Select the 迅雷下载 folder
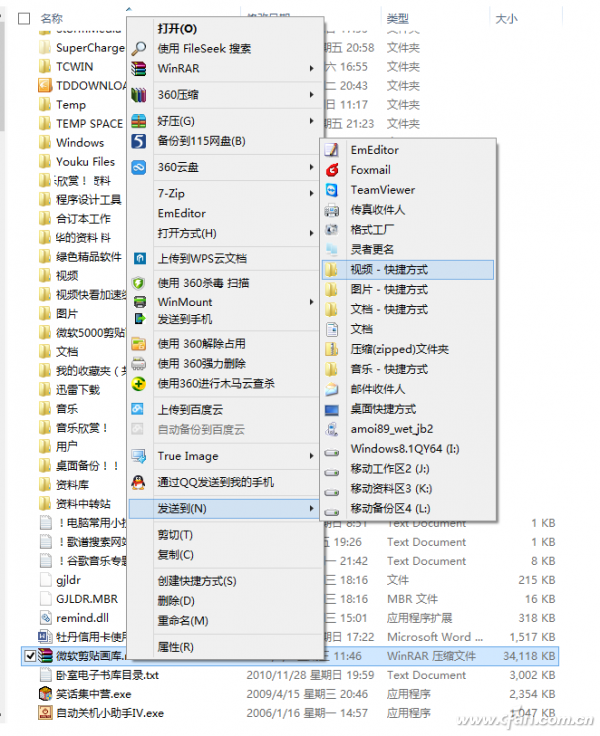 [x=78, y=390]
